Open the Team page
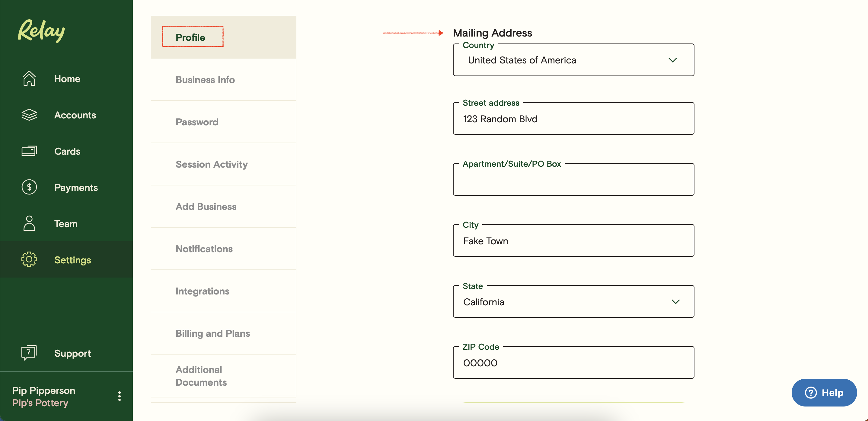 coord(66,223)
